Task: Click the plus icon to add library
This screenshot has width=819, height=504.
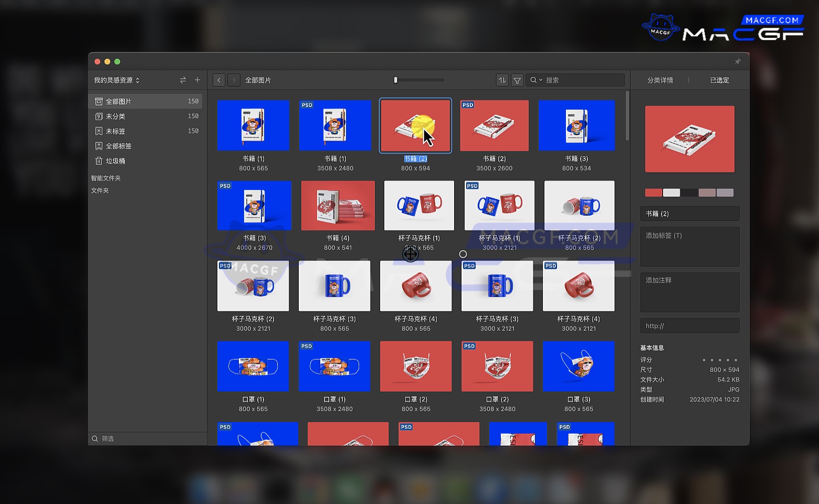Action: click(x=197, y=80)
